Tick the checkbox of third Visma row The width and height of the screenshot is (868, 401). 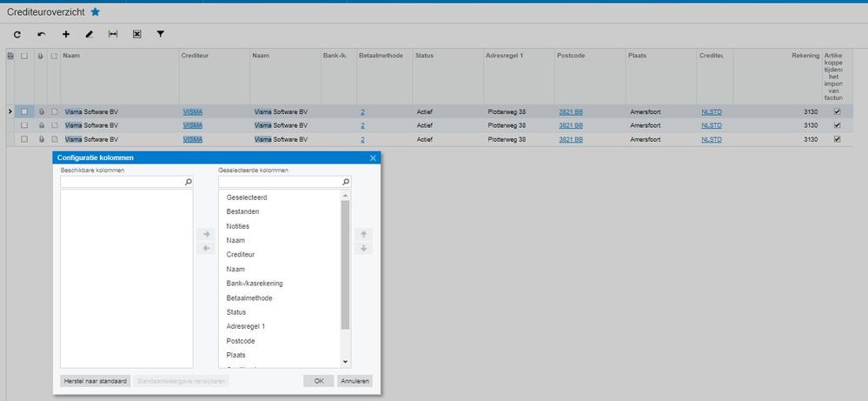[24, 139]
